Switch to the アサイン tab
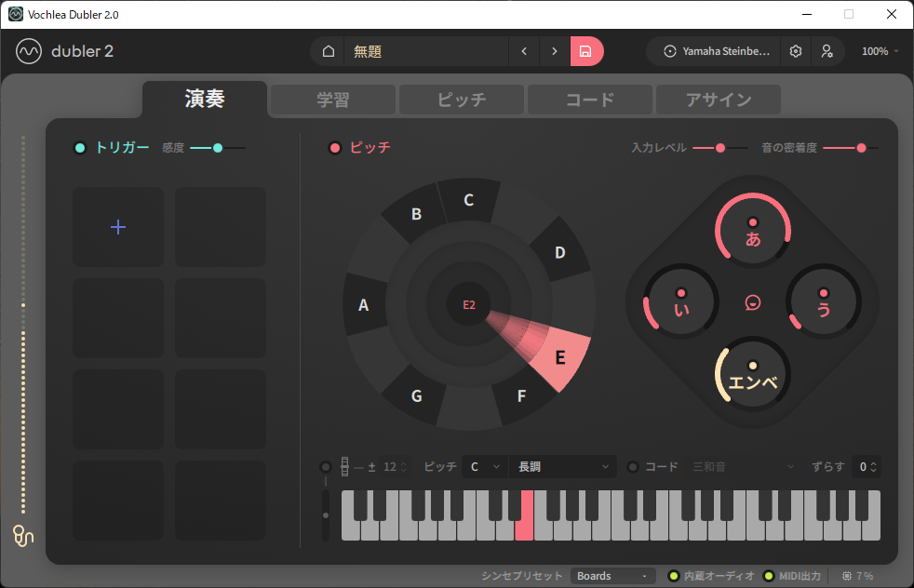This screenshot has width=914, height=588. point(718,100)
